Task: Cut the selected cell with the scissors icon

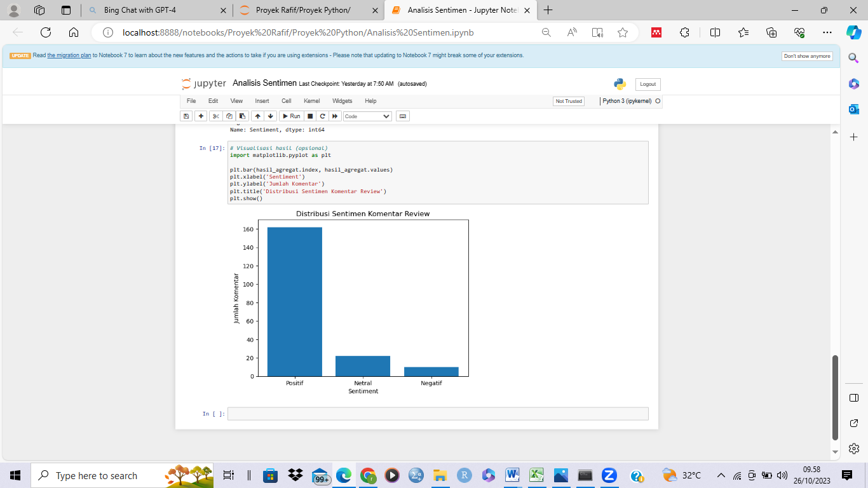Action: coord(216,116)
